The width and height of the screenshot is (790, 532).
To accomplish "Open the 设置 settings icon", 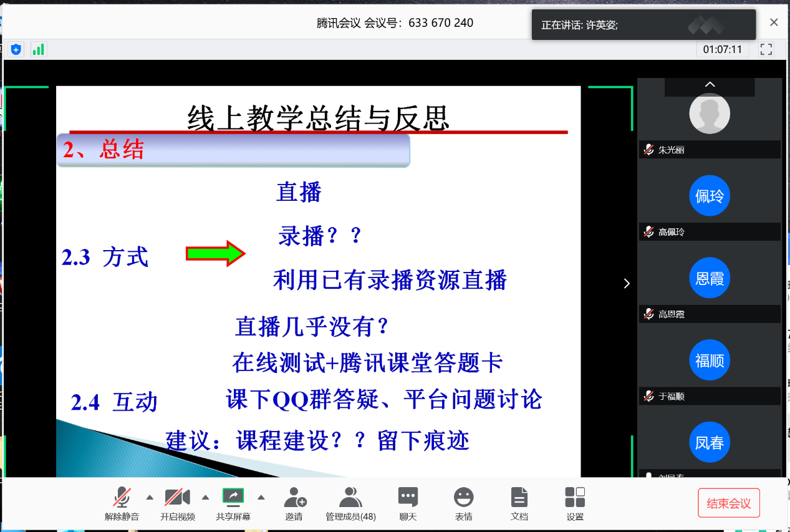I will (575, 503).
